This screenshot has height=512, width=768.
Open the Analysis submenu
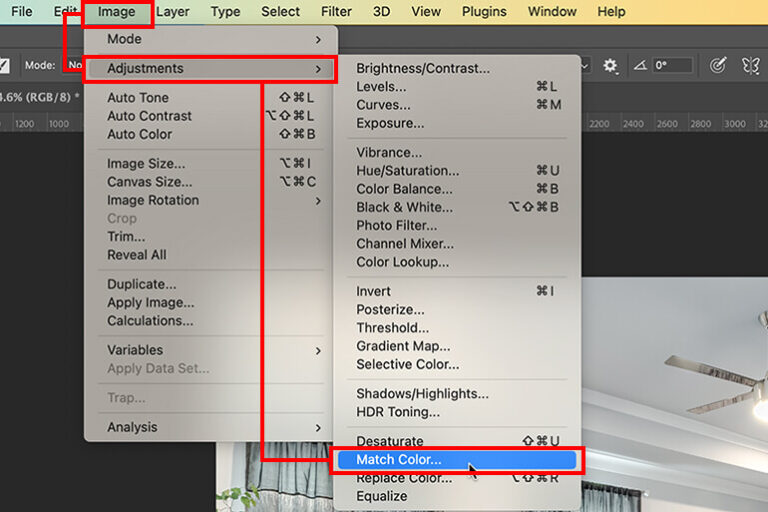211,427
